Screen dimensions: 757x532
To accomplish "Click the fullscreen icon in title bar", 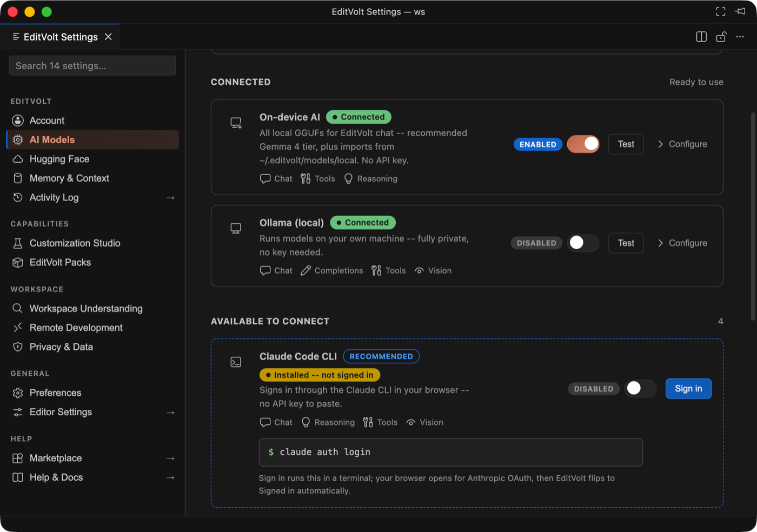I will click(x=721, y=11).
